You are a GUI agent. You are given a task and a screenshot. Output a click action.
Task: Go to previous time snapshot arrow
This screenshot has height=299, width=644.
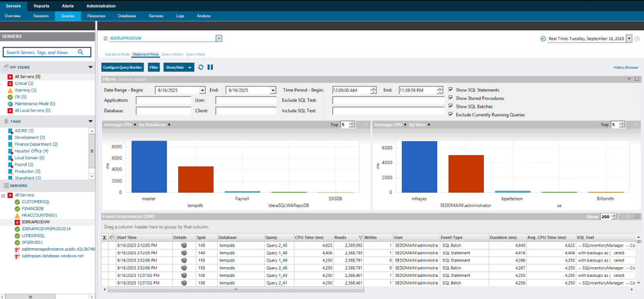[543, 39]
